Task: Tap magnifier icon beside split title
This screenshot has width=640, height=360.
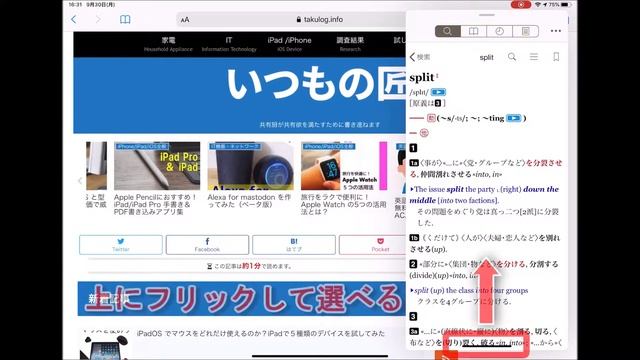Action: pos(512,57)
